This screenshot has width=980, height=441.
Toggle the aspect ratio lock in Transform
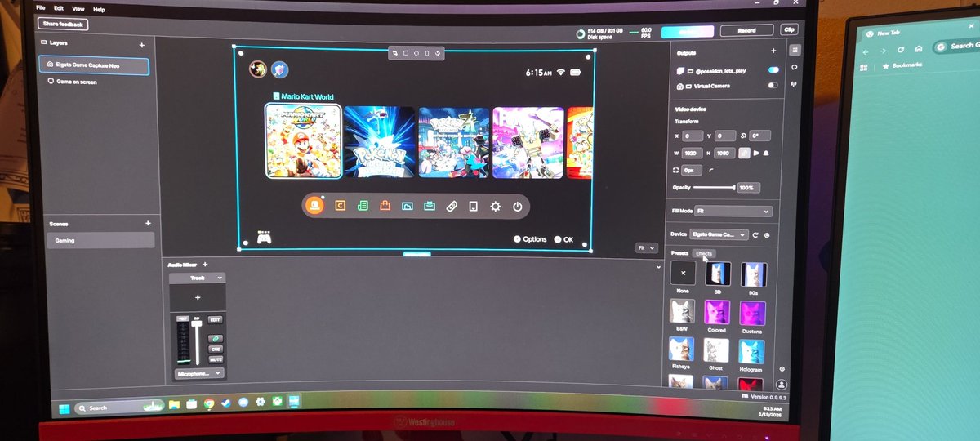744,153
